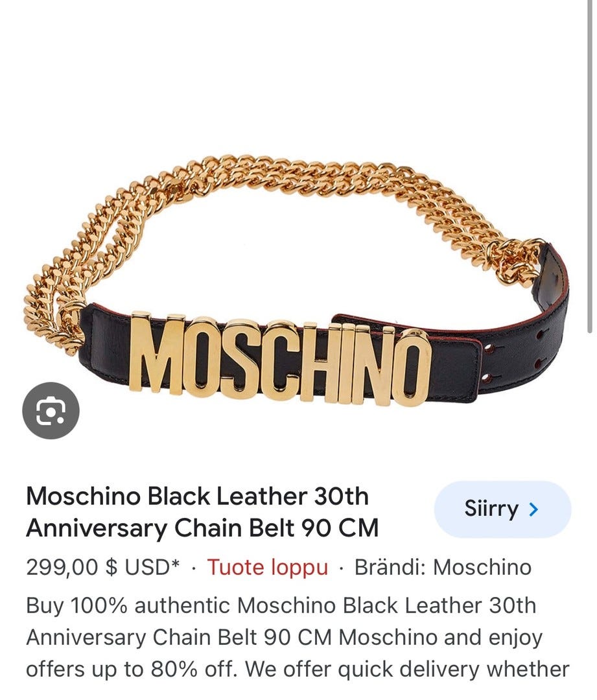The width and height of the screenshot is (597, 700).
Task: Tap the Anniversary Chain Belt 90 CM line
Action: [x=202, y=528]
